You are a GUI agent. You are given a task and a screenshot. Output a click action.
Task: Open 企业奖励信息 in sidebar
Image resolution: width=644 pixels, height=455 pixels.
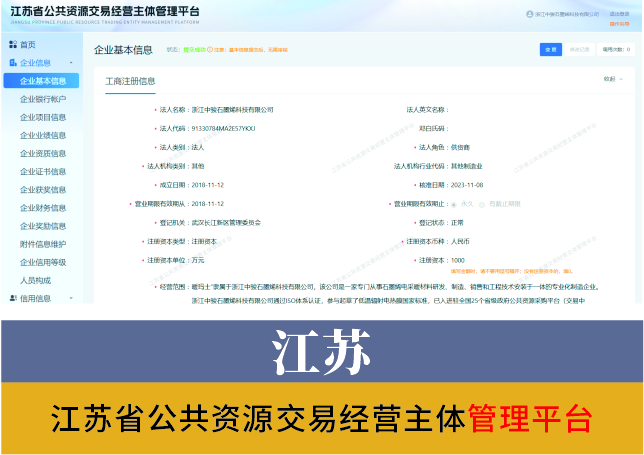pos(43,226)
